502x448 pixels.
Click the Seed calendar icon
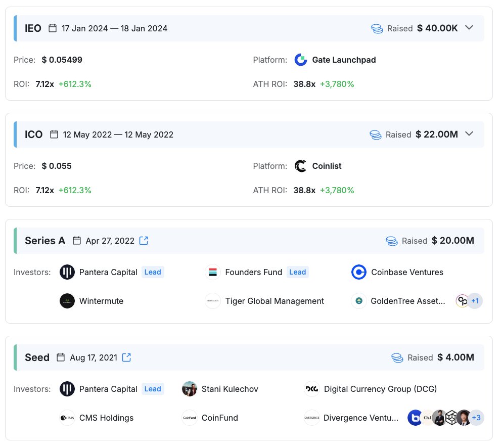pyautogui.click(x=61, y=357)
